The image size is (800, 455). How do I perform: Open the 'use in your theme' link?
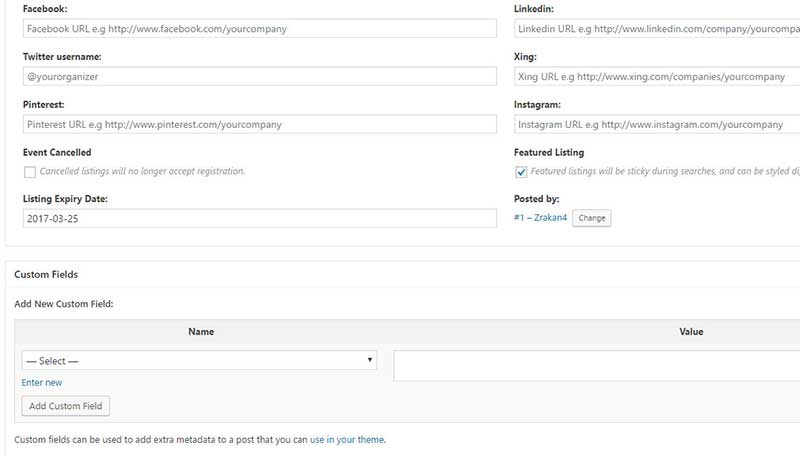point(347,439)
